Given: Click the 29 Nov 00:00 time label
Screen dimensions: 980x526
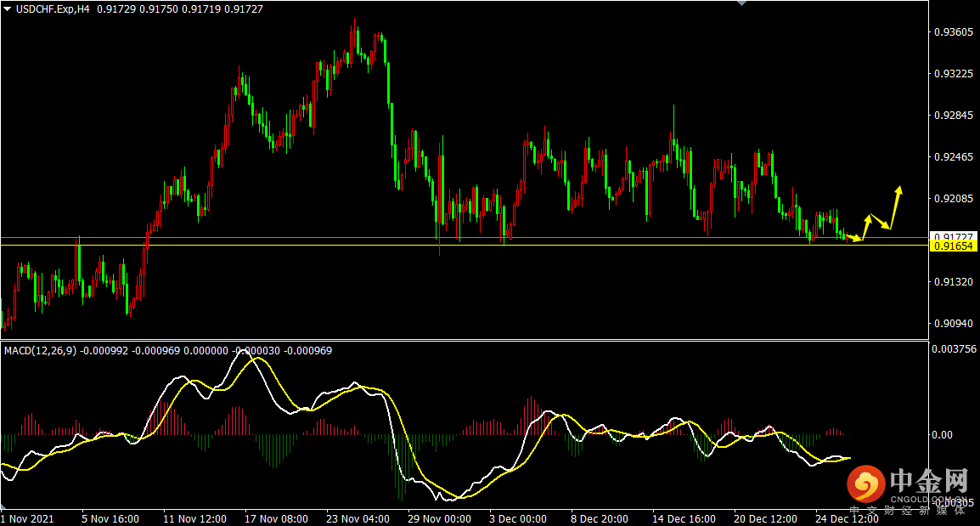Looking at the screenshot, I should coord(439,519).
